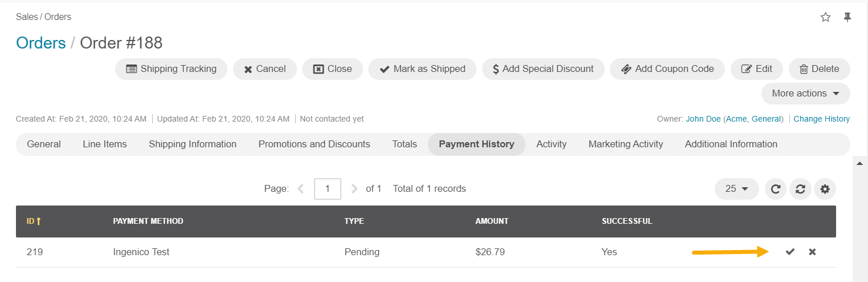Capture payment using the checkmark icon

(x=790, y=252)
